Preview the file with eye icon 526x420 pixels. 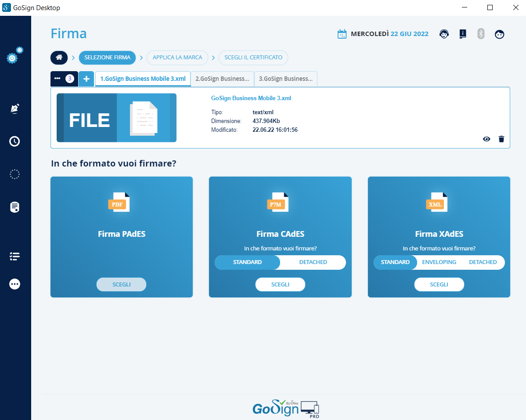click(x=486, y=139)
